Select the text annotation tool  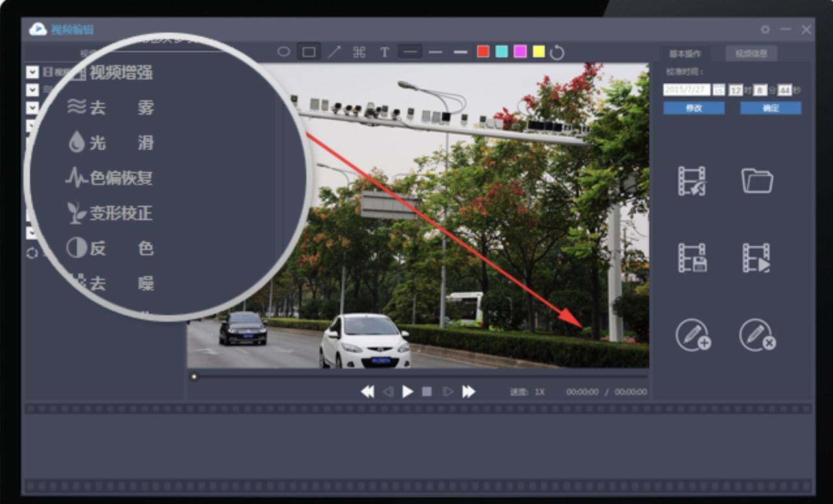385,52
